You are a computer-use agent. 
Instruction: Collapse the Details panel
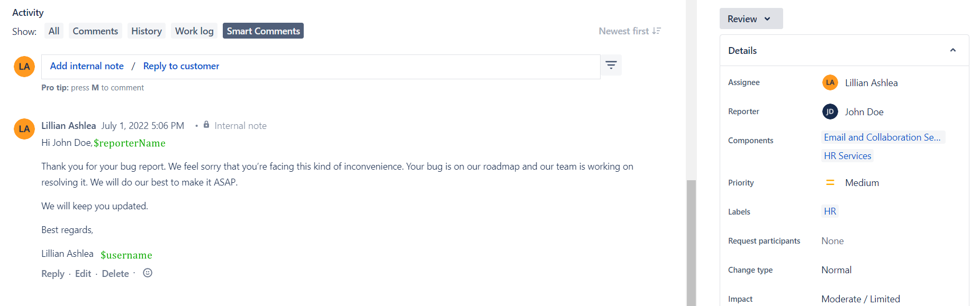952,50
